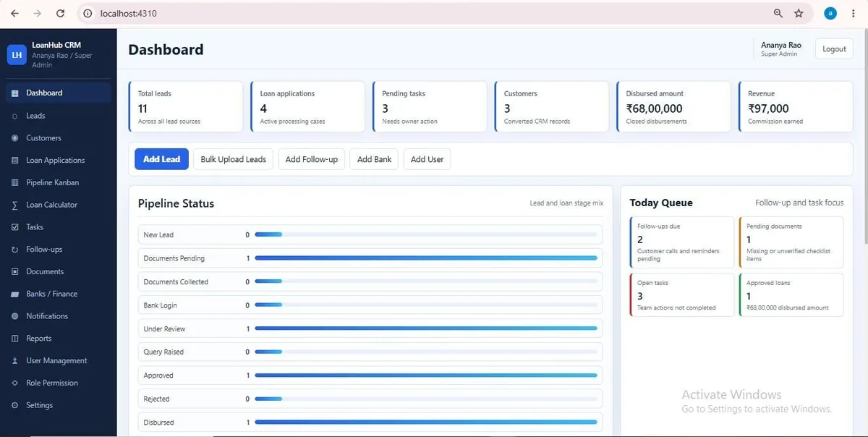
Task: Open the Pending documents queue card
Action: (791, 242)
